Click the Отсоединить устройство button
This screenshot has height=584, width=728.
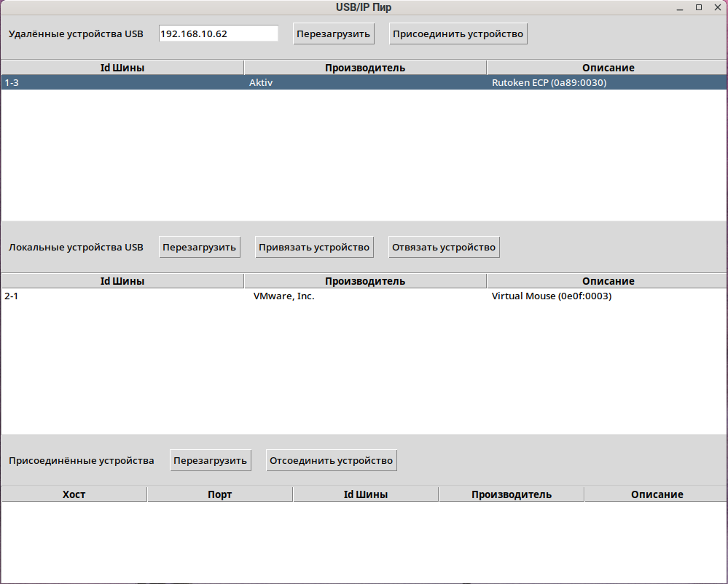click(x=332, y=460)
